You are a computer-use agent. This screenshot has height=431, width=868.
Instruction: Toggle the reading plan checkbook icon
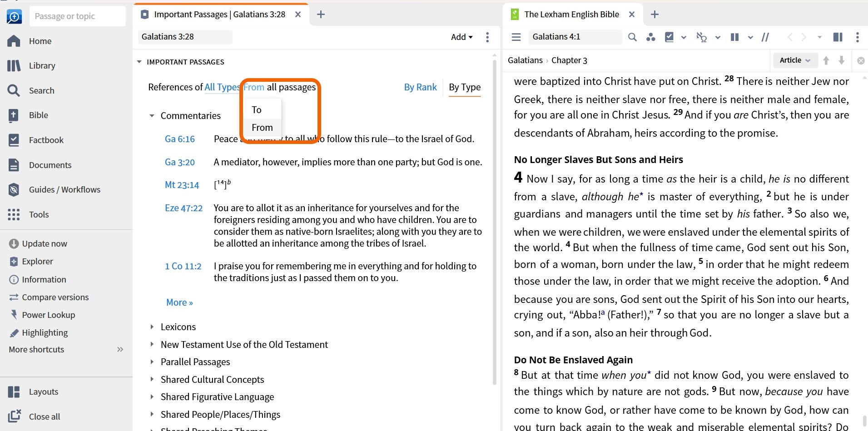[669, 37]
